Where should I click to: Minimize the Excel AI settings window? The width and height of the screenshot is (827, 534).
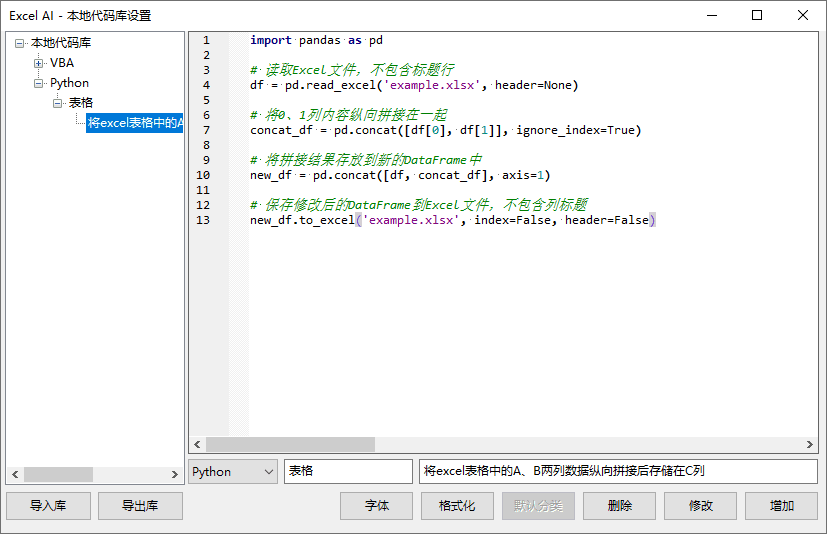712,15
